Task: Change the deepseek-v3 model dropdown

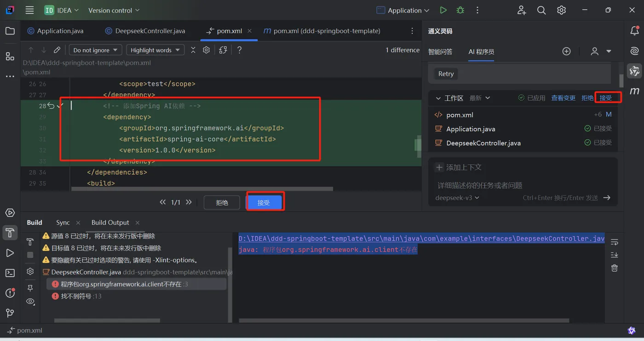Action: [457, 198]
